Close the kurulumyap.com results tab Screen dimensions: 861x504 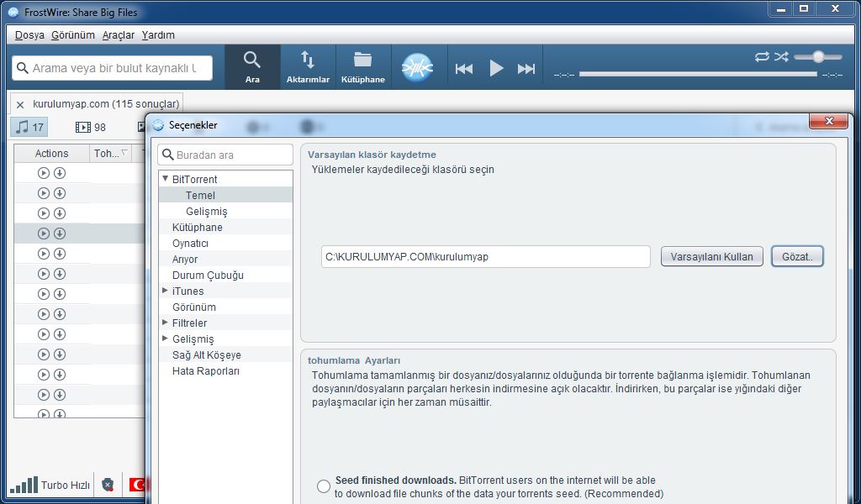pos(20,104)
